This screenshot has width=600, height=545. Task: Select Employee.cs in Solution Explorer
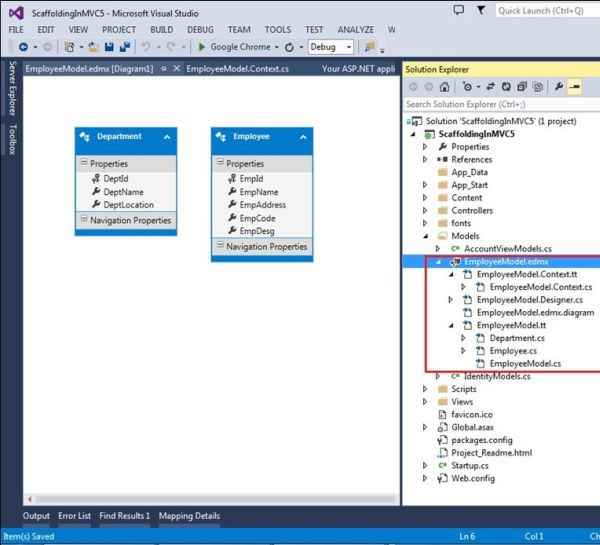[513, 351]
